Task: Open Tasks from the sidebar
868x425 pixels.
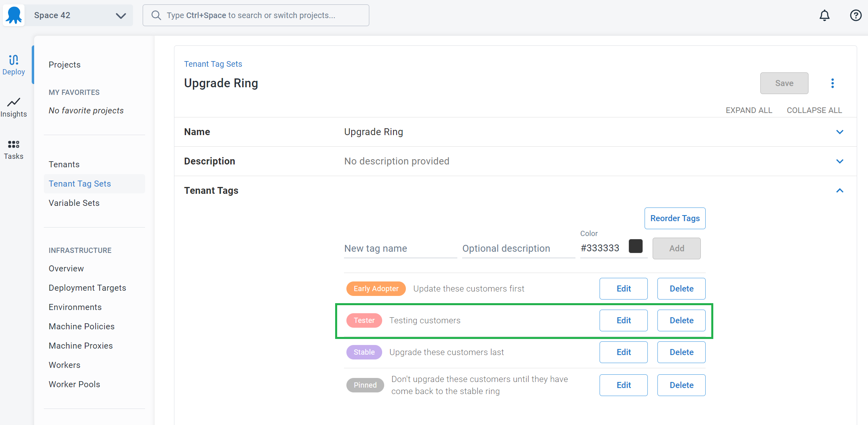Action: click(14, 150)
